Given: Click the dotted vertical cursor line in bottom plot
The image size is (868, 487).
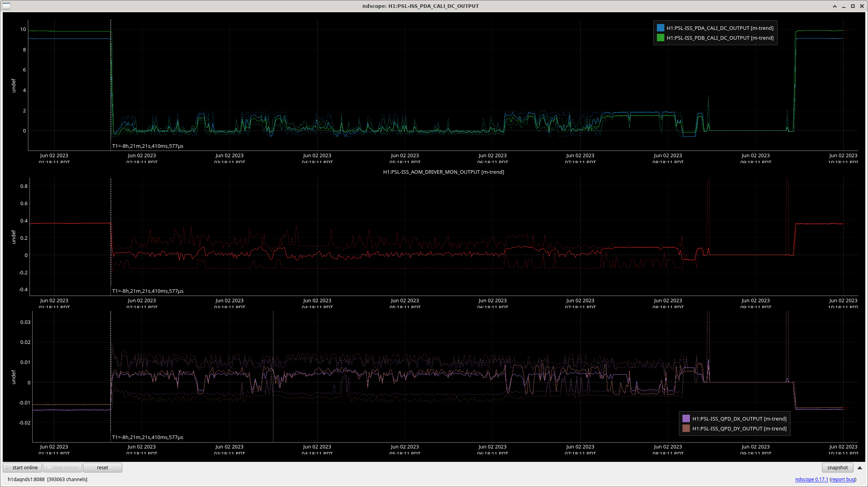Looking at the screenshot, I should coord(273,377).
